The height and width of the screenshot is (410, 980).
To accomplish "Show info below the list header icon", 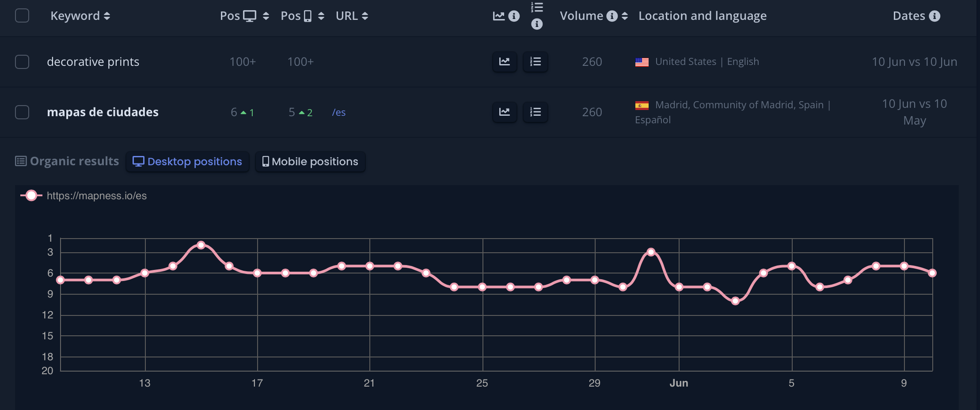I will [x=537, y=24].
